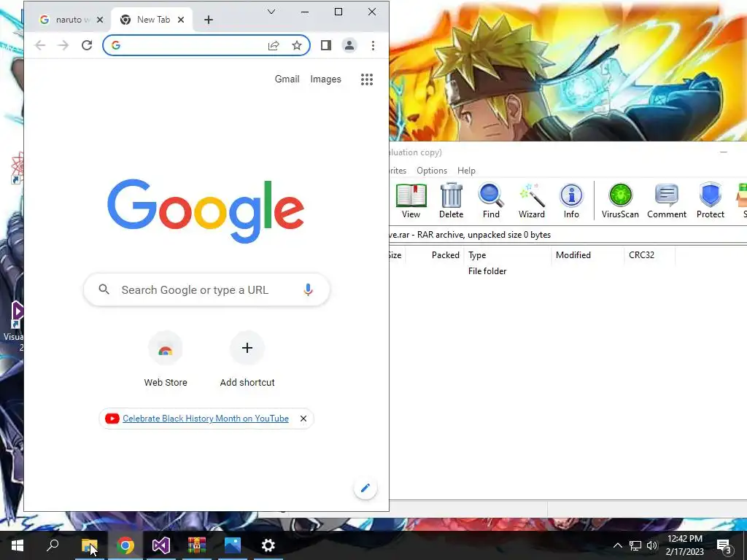Open a new Chrome tab
Screen dimensions: 747x560
(x=208, y=20)
